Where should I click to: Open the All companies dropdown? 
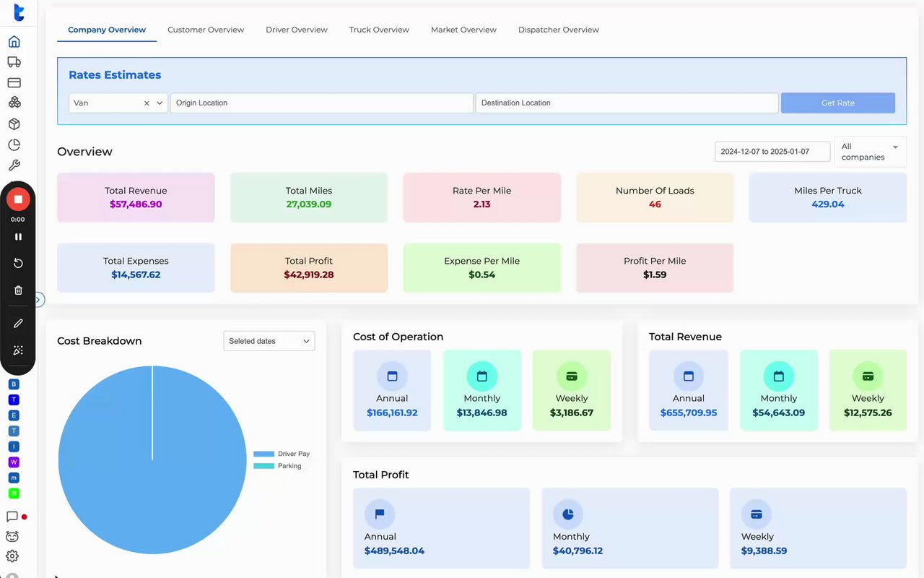click(x=870, y=152)
